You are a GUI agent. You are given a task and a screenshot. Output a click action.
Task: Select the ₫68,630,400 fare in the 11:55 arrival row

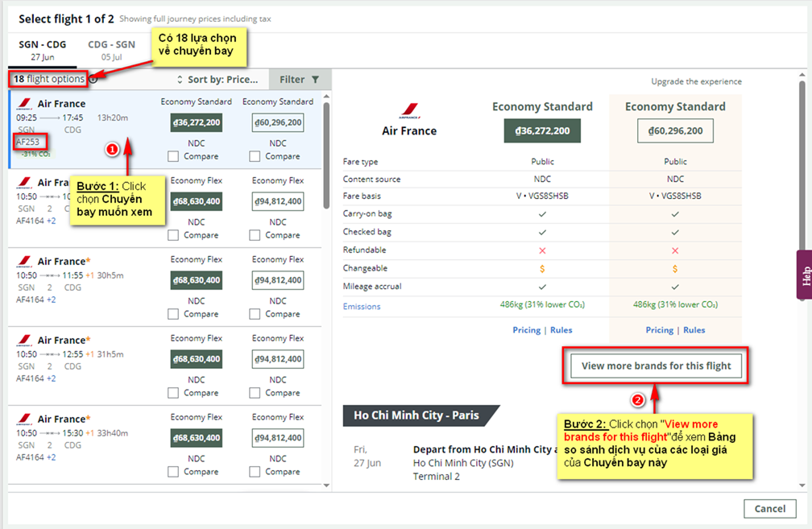[197, 280]
